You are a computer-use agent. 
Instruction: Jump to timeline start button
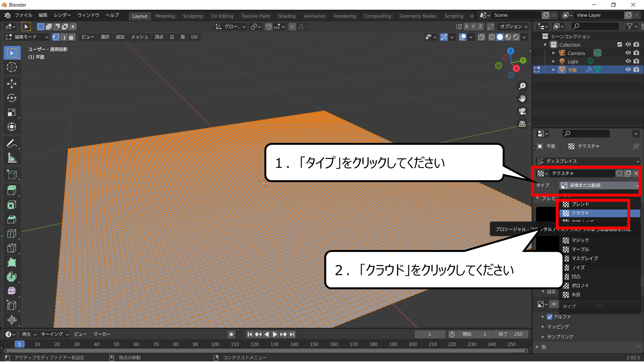(250, 334)
